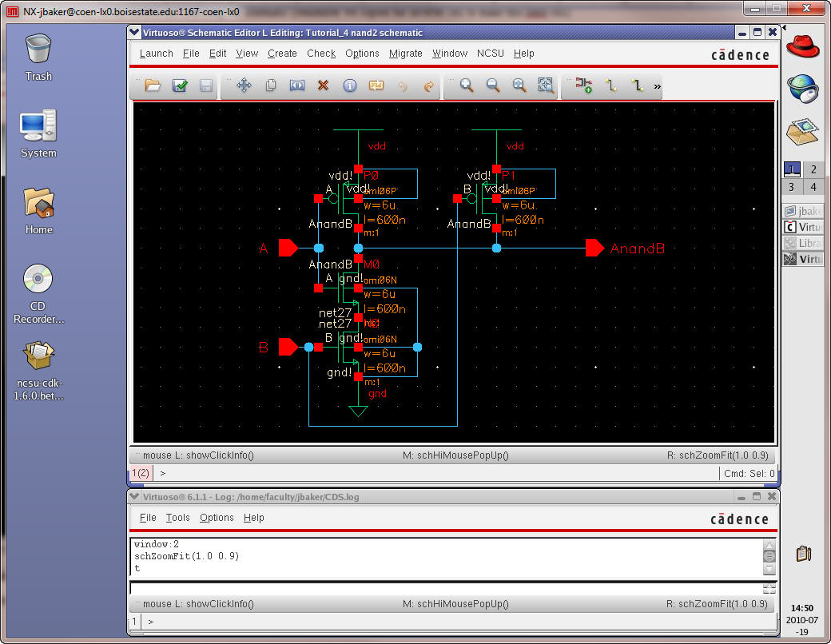This screenshot has height=644, width=831.
Task: Expand the toolbar overflow chevron
Action: (x=658, y=85)
